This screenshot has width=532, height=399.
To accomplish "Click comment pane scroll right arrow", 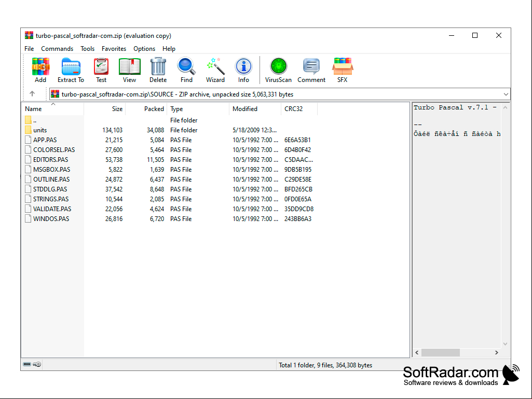I will tap(496, 352).
